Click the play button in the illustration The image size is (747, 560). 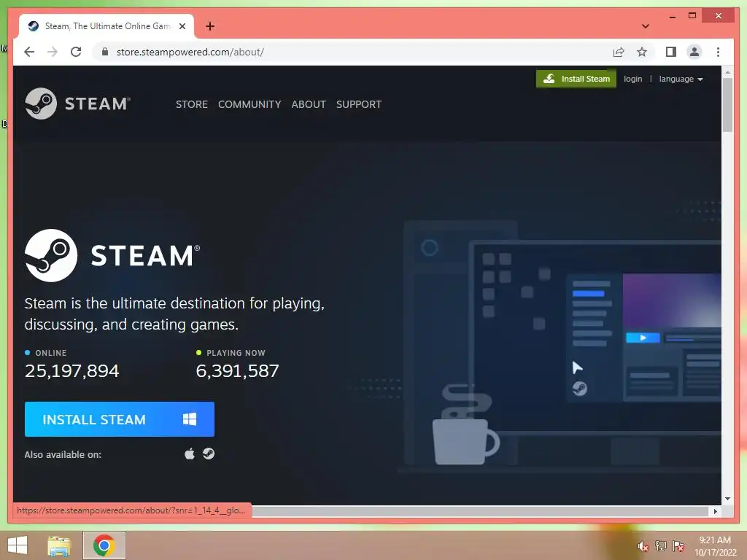(643, 338)
